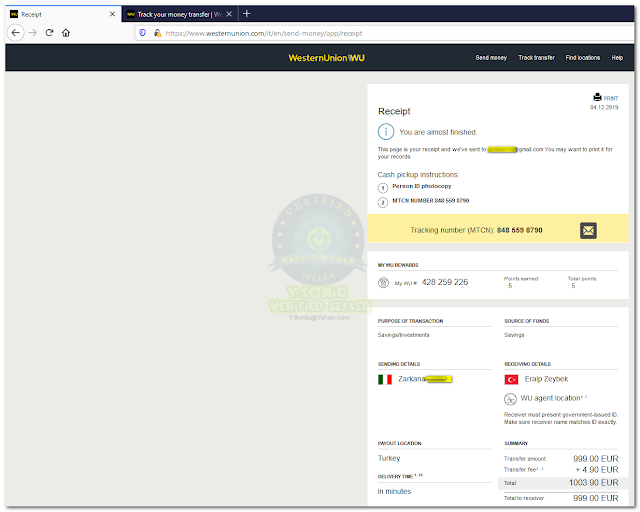Click the printer icon beside PRINT
This screenshot has height=512, width=640.
[x=597, y=97]
